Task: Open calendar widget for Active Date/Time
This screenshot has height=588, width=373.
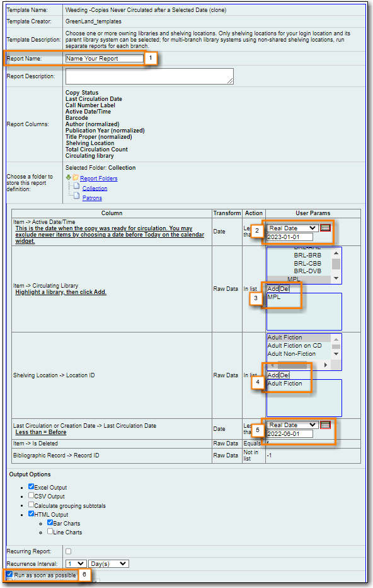Action: pos(325,228)
